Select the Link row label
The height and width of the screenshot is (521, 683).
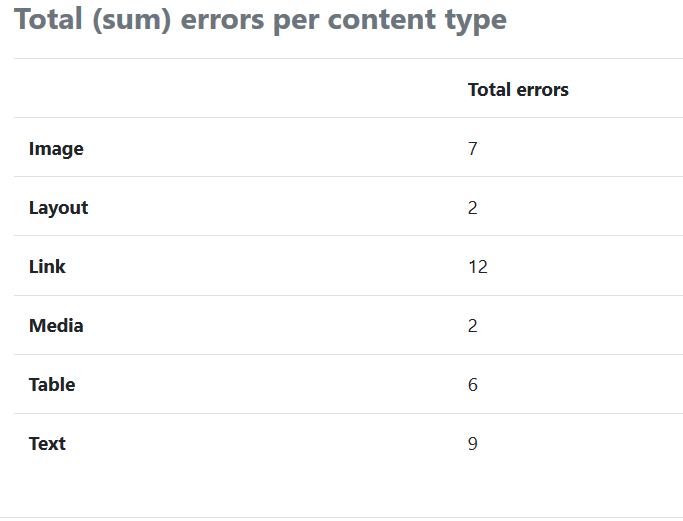pyautogui.click(x=47, y=267)
